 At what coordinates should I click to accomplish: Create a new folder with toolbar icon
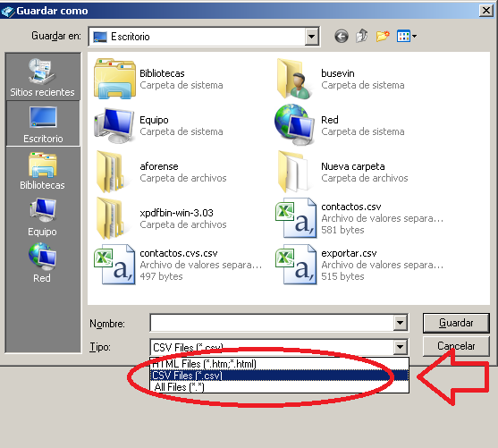click(x=383, y=37)
